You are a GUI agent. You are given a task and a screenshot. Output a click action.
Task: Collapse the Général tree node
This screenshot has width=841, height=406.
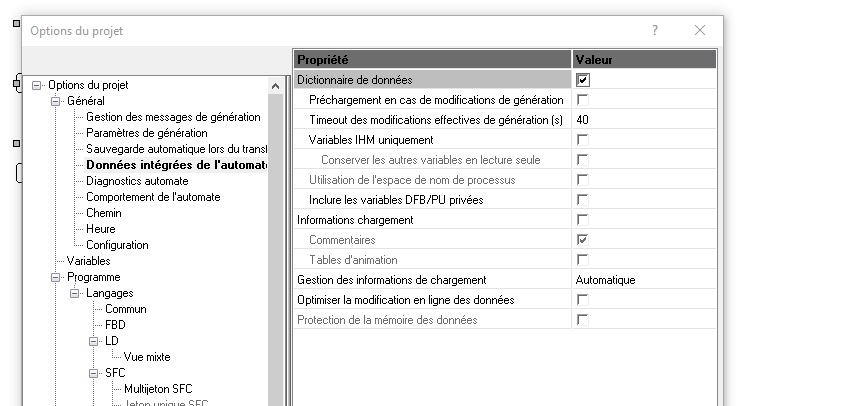[x=57, y=101]
